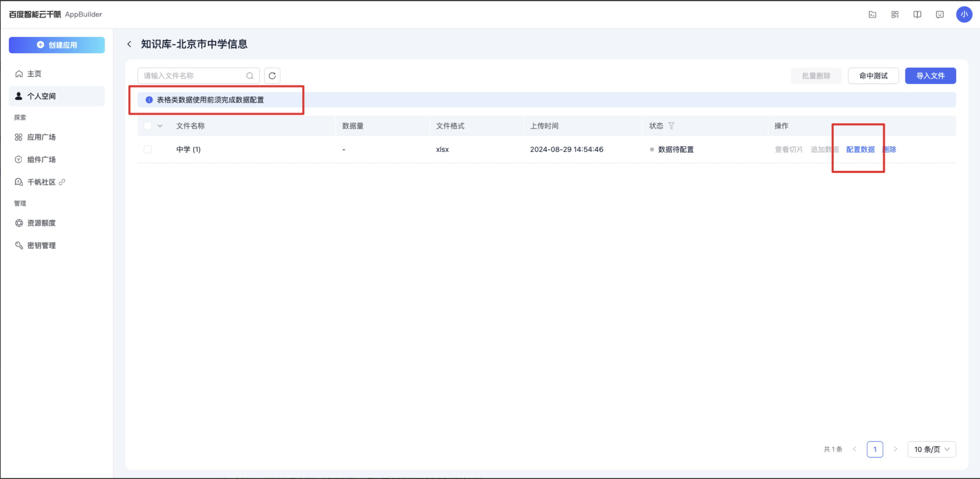Click the search magnifier icon in file name box
Screen dimensions: 980x479
pos(250,76)
